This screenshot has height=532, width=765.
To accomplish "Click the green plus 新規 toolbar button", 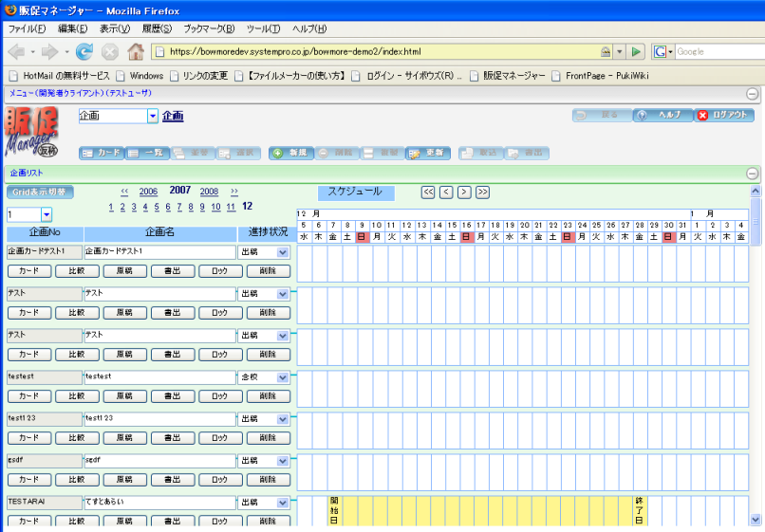I will click(291, 153).
